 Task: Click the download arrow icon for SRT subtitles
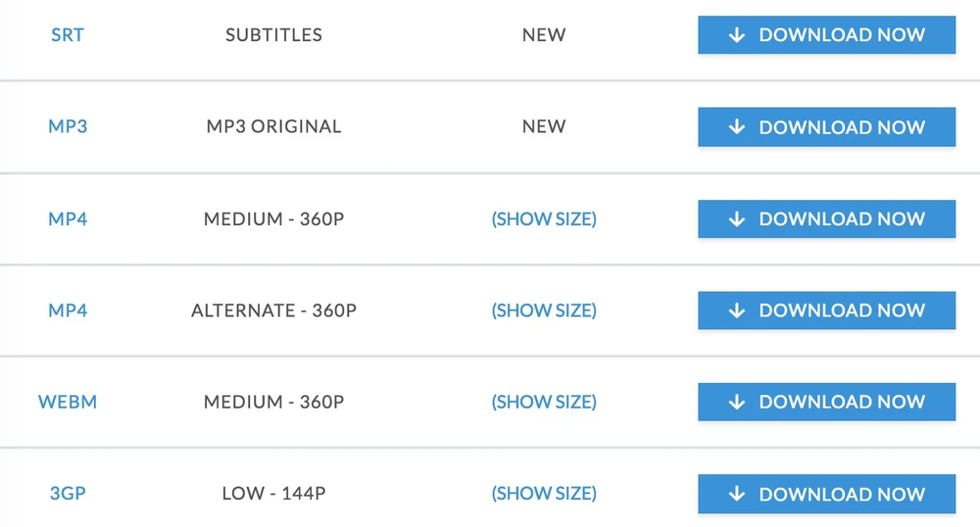tap(737, 35)
